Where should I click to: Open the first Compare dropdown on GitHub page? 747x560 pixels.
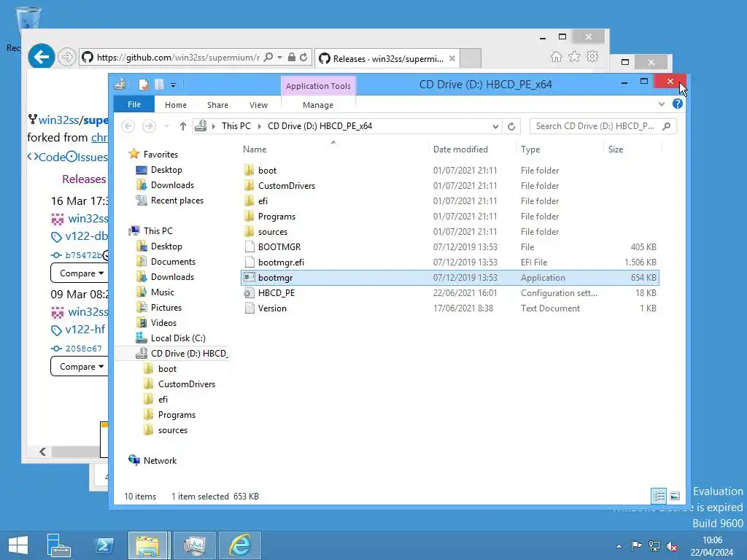point(80,273)
